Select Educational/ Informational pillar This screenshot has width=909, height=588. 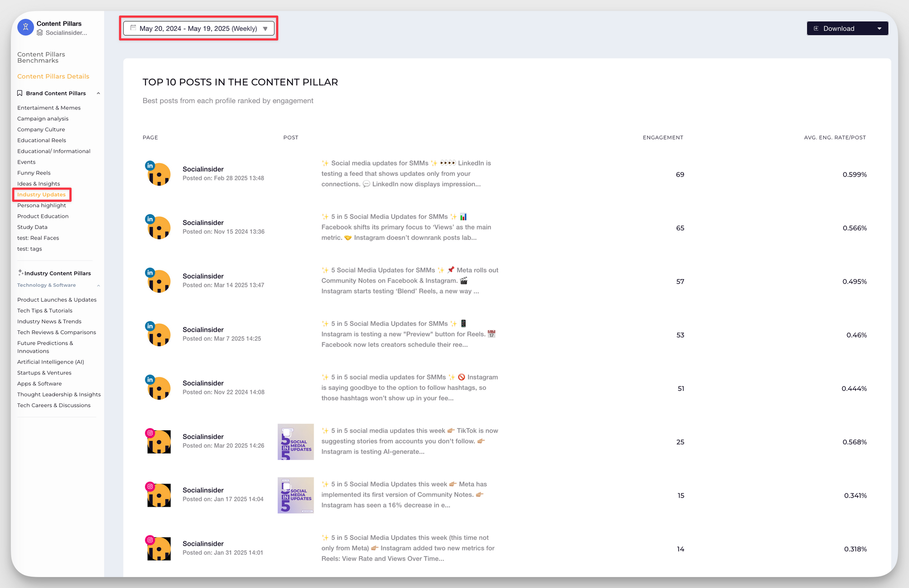pos(54,151)
